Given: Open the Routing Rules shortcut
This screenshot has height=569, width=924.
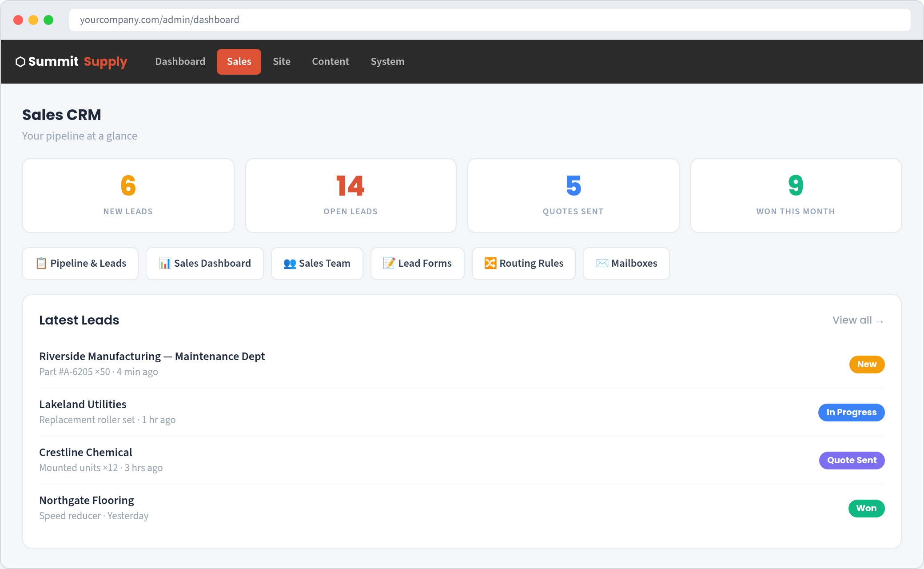Looking at the screenshot, I should tap(524, 264).
